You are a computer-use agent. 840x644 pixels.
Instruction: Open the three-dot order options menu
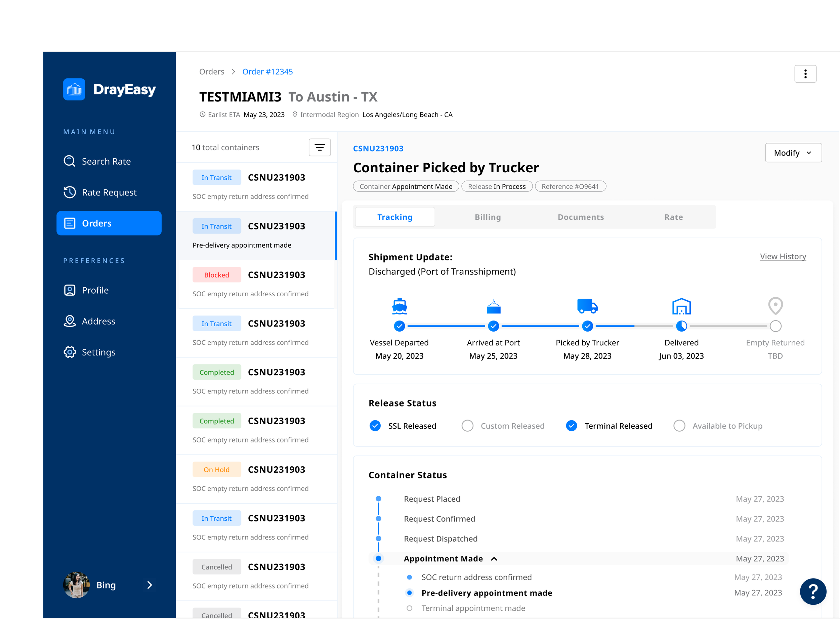point(805,74)
